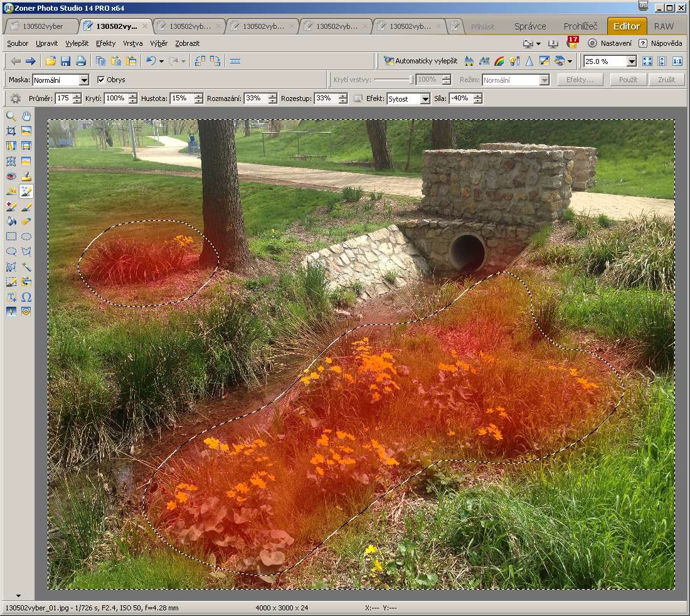Select the Clone Stamp tool
690x616 pixels.
[x=26, y=176]
